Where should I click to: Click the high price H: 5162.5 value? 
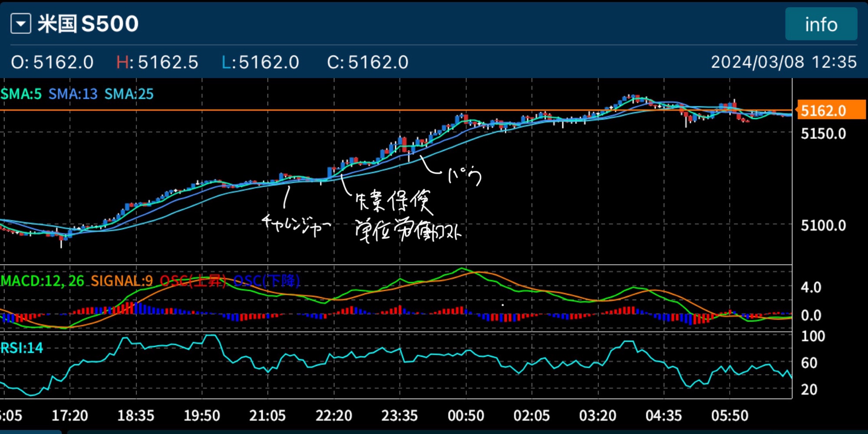tap(158, 63)
